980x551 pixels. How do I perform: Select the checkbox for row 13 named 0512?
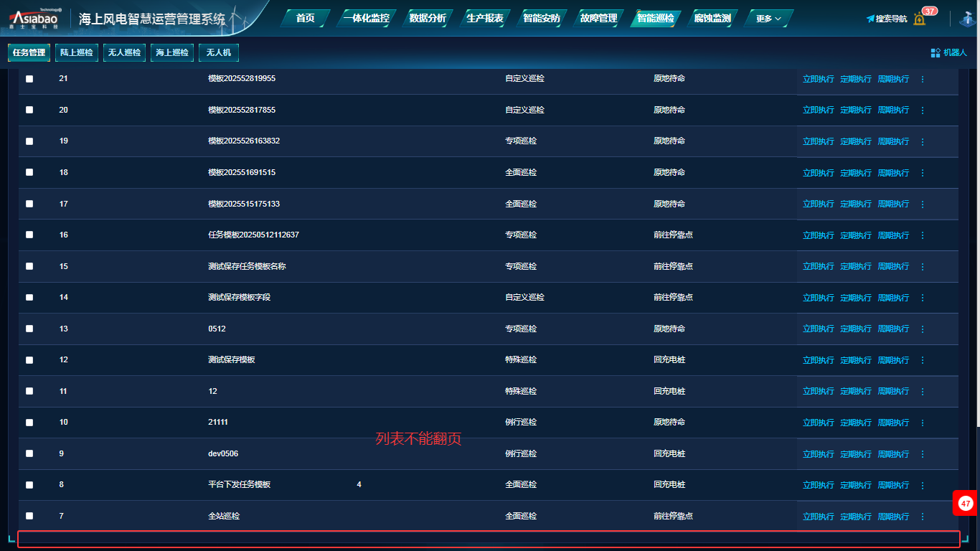point(29,329)
